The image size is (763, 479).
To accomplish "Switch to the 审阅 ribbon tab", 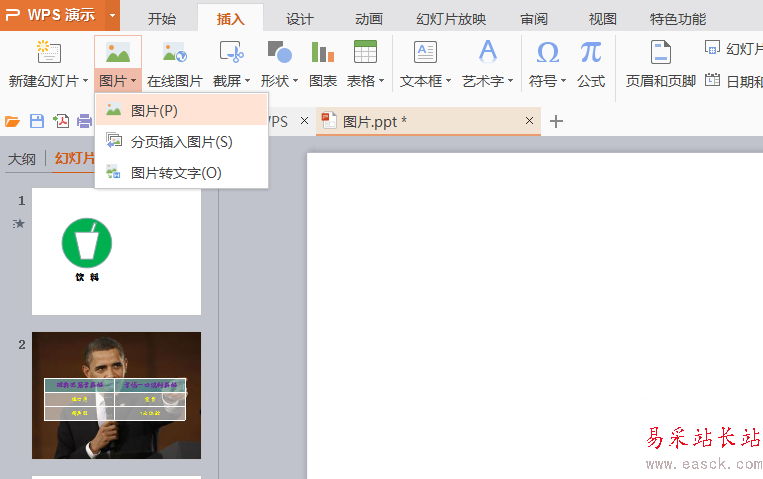I will point(534,19).
